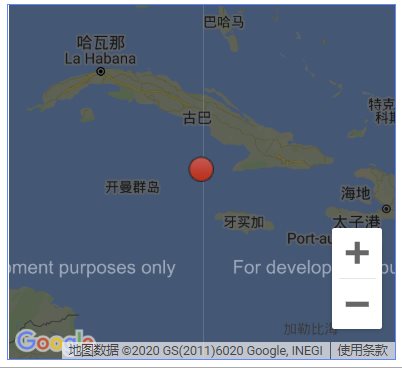Click the 巴哈马 label
Viewport: 402px width, 368px height.
(224, 22)
